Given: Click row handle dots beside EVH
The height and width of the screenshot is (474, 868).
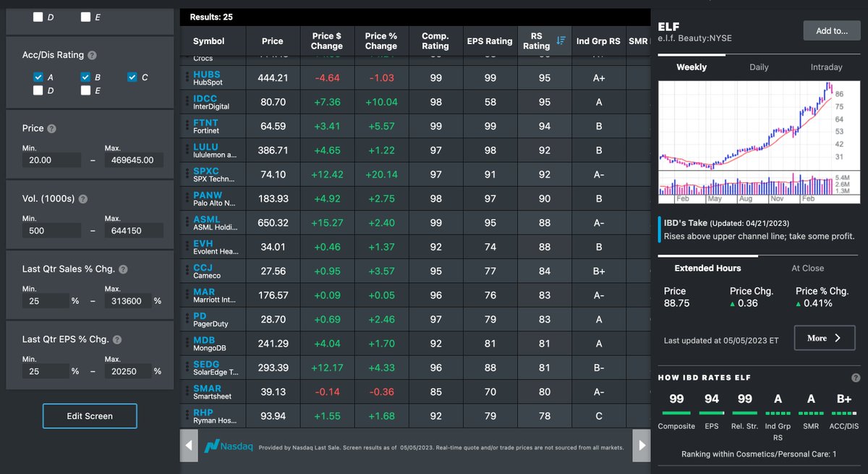Looking at the screenshot, I should coord(187,247).
